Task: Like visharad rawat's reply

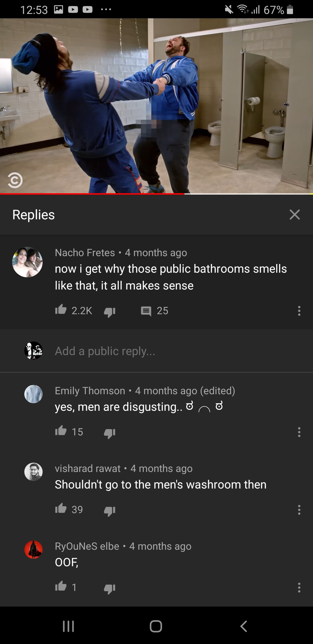Action: [x=61, y=509]
